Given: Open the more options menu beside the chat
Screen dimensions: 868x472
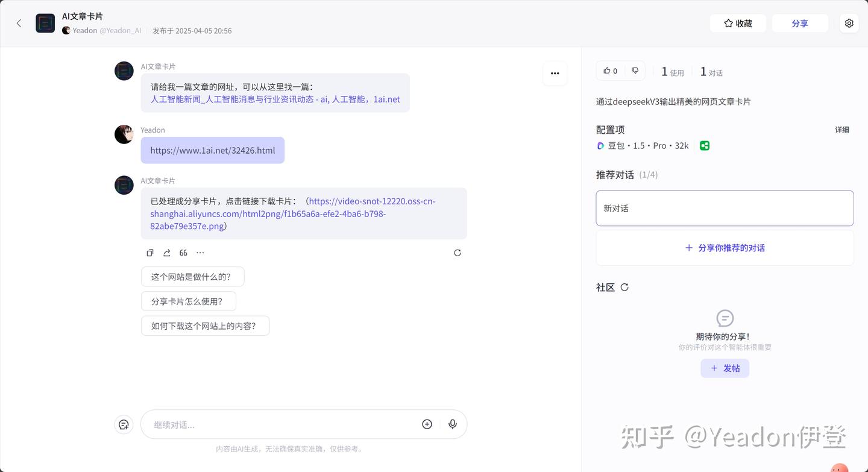Looking at the screenshot, I should (555, 74).
